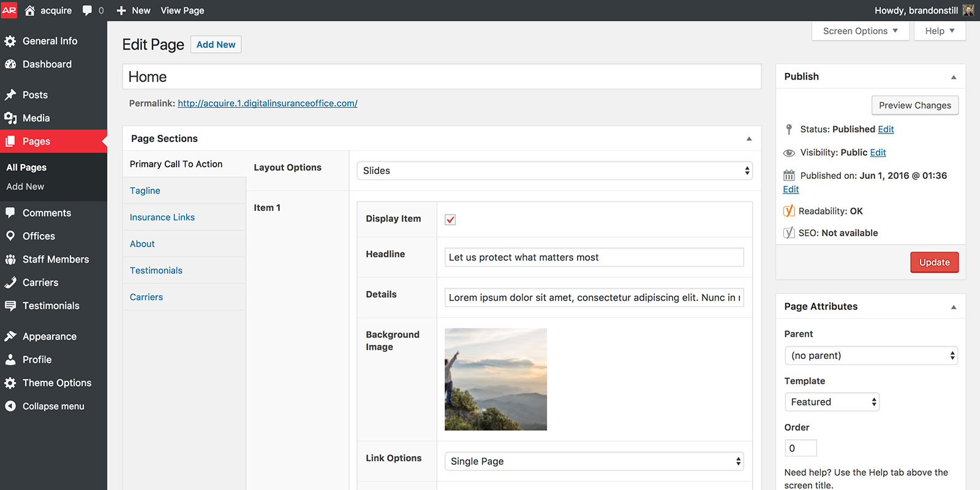Open Add New under Pages submenu
The width and height of the screenshot is (980, 490).
[x=25, y=186]
